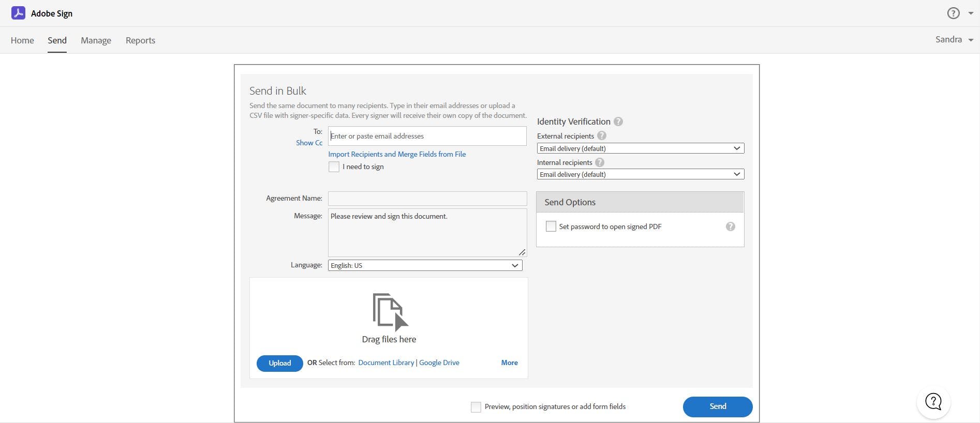Expand the Internal recipients delivery dropdown
This screenshot has height=423, width=980.
click(x=640, y=174)
